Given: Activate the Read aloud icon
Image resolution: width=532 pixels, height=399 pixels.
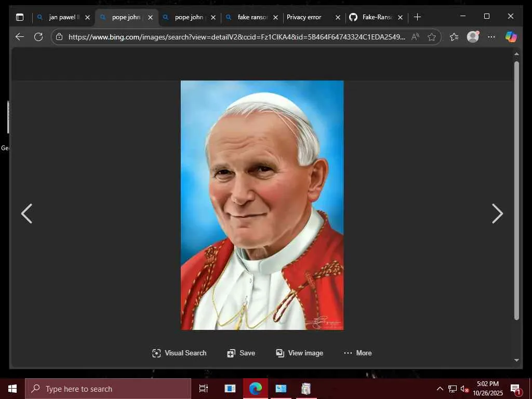Looking at the screenshot, I should click(x=415, y=37).
